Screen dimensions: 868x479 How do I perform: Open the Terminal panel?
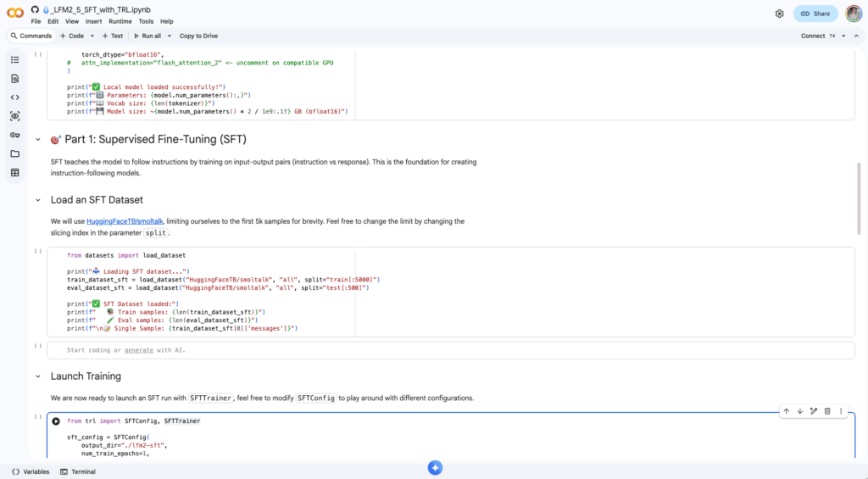coord(78,472)
